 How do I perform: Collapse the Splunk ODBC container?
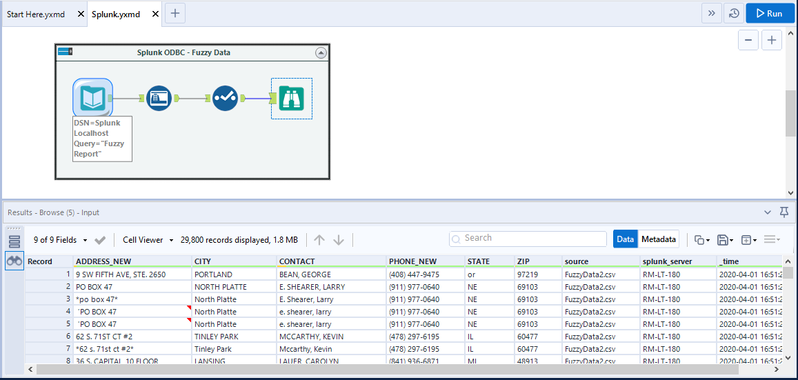[321, 52]
